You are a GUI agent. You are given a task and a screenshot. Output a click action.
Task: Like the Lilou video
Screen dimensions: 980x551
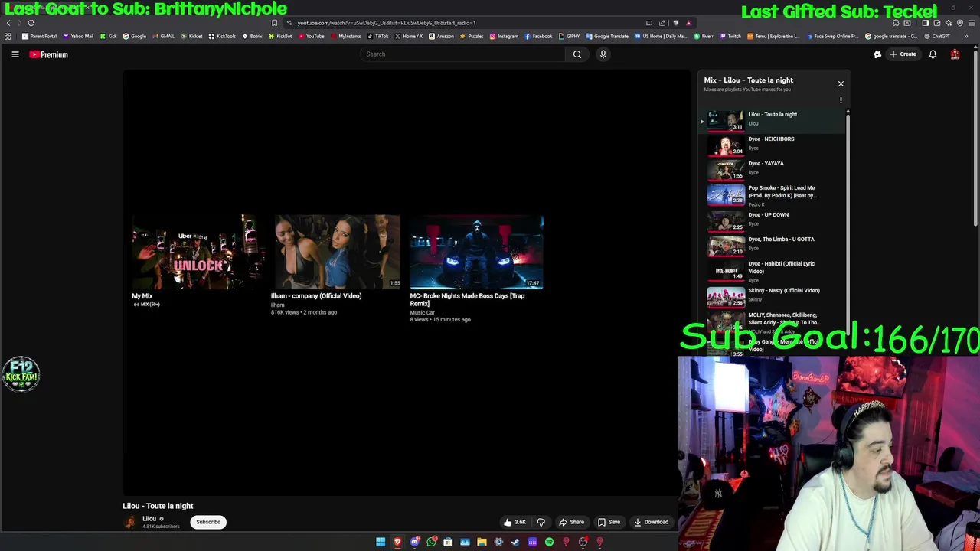point(514,522)
